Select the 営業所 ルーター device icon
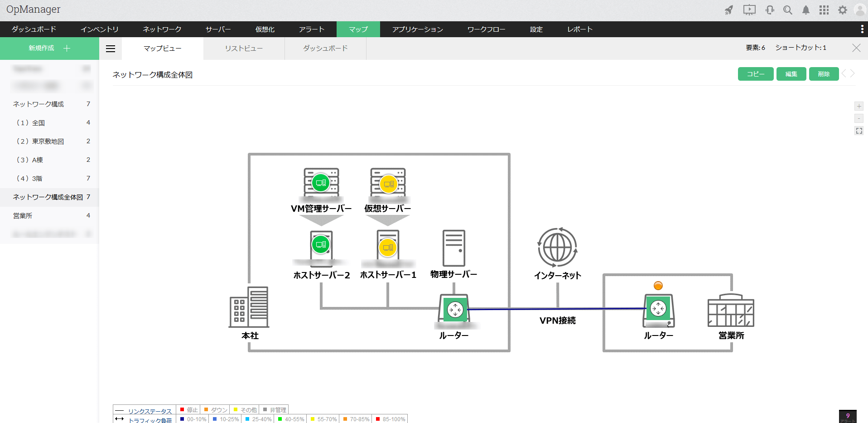This screenshot has width=868, height=423. click(659, 311)
